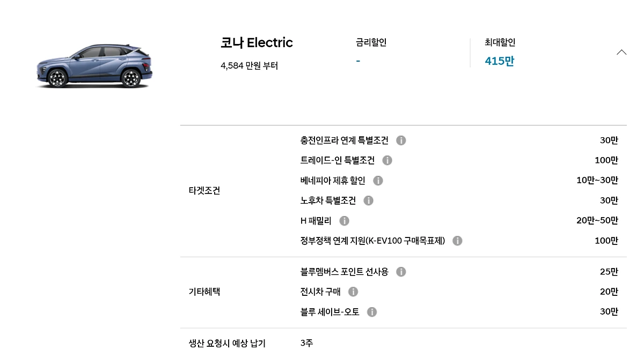
Task: Open info icon next to 트레이드-인 특별조건
Action: [387, 160]
